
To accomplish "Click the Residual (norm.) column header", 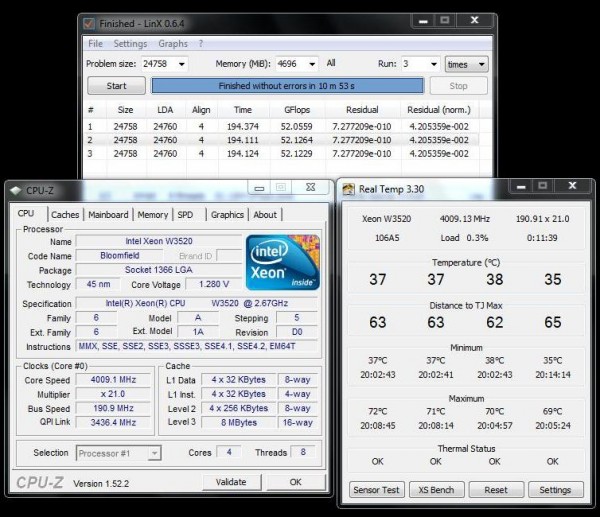I will coord(439,110).
